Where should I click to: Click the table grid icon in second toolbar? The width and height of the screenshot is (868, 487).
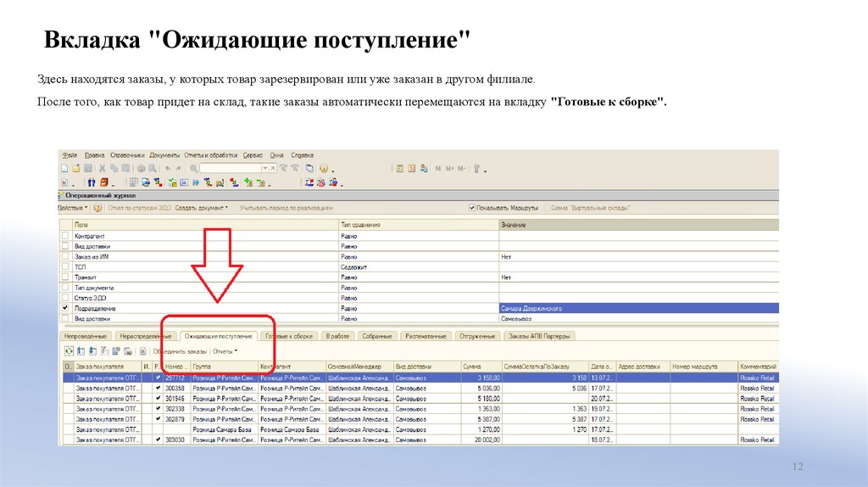pyautogui.click(x=133, y=182)
